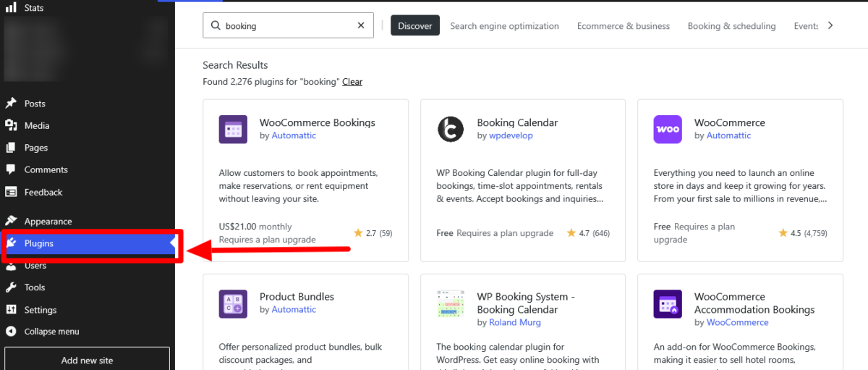Viewport: 868px width, 370px height.
Task: Click the star rating 2.7 (59)
Action: pos(373,233)
